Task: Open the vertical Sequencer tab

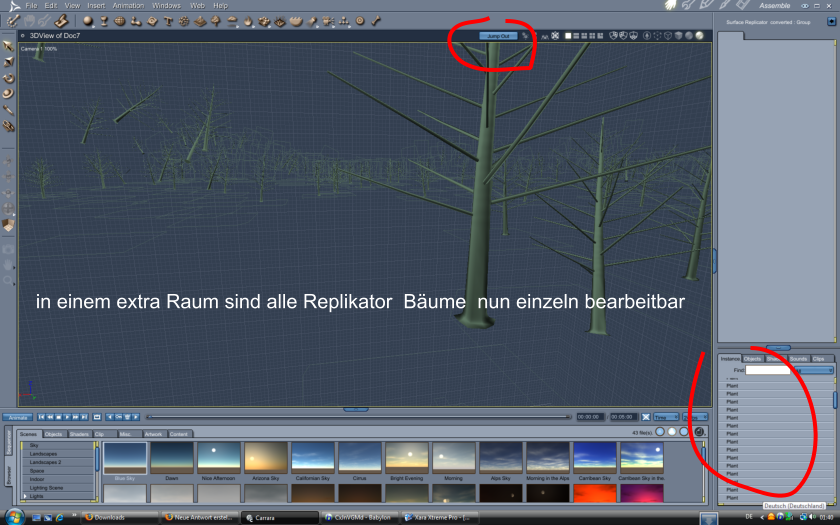Action: coord(9,441)
